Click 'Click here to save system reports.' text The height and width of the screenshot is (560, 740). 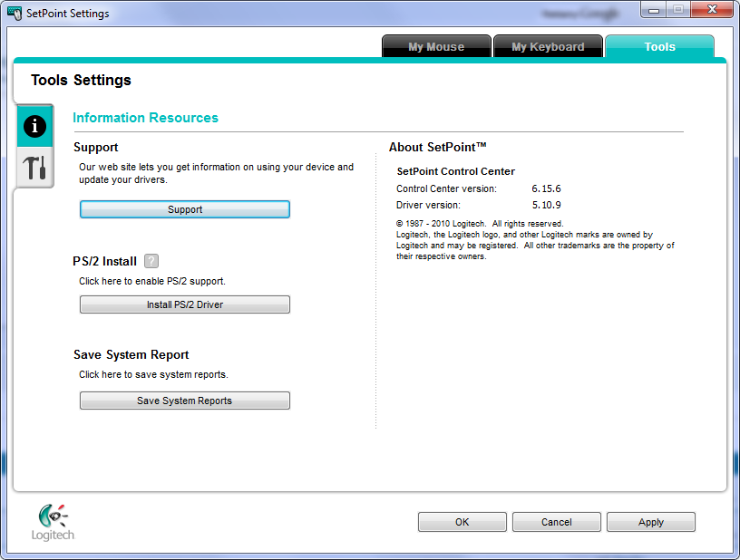coord(153,374)
